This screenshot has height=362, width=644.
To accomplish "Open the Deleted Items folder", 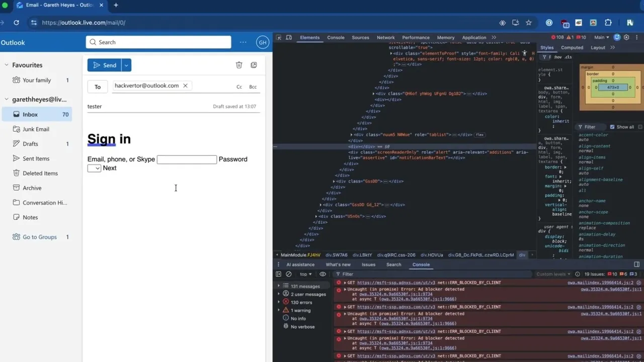I will click(x=37, y=173).
